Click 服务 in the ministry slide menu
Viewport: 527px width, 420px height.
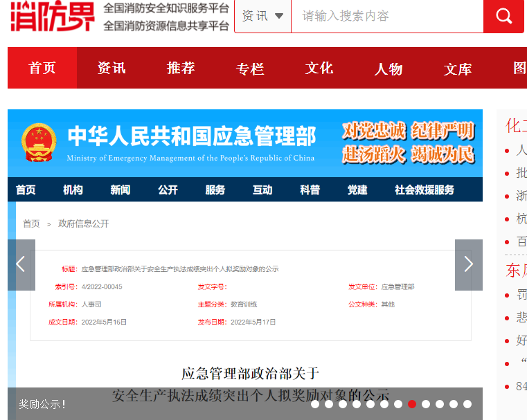(x=215, y=190)
